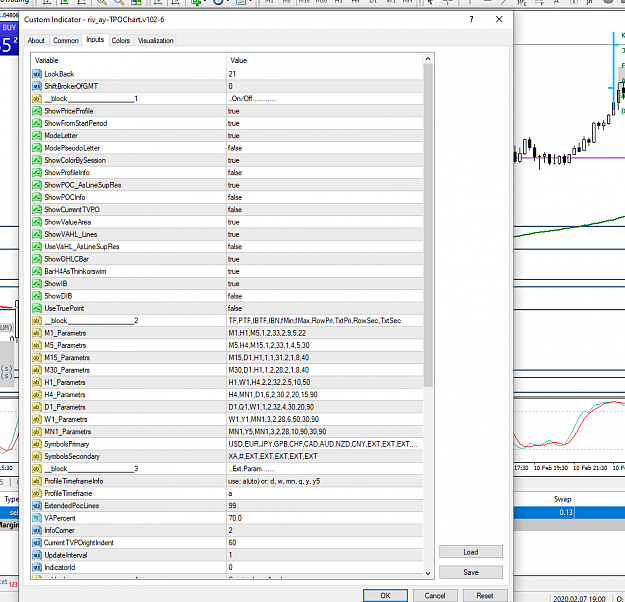Click the Swap column header in the terminal window
Image resolution: width=625 pixels, height=602 pixels.
pos(562,500)
